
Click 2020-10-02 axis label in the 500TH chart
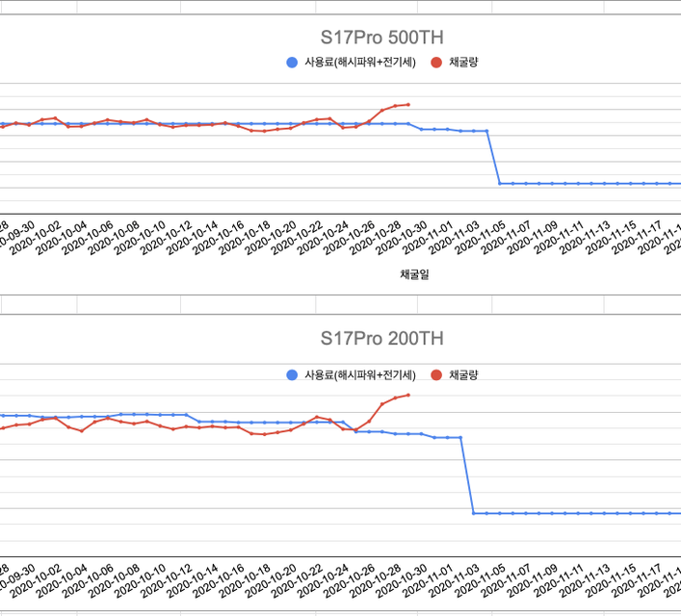tap(36, 237)
